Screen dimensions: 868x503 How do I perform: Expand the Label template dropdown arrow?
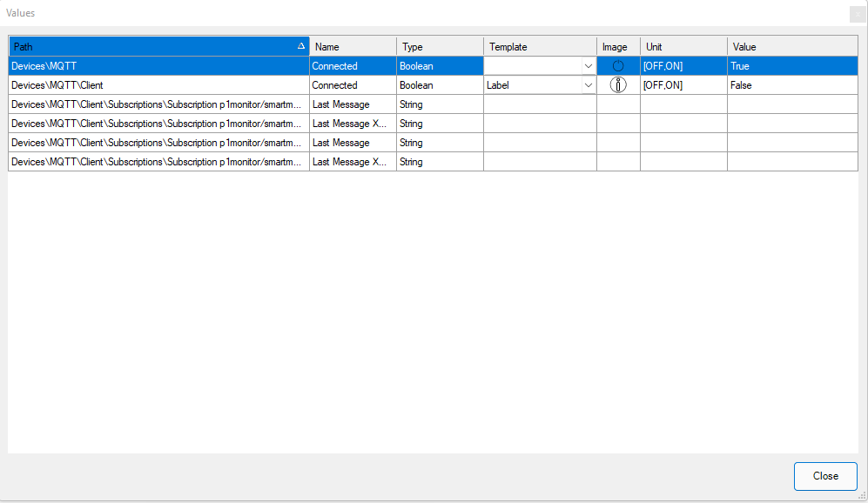click(x=589, y=85)
